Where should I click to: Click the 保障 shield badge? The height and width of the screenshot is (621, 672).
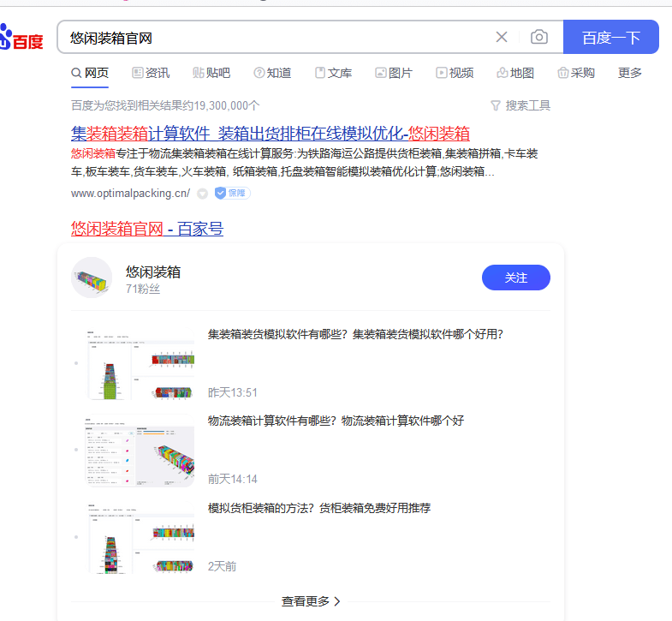232,194
